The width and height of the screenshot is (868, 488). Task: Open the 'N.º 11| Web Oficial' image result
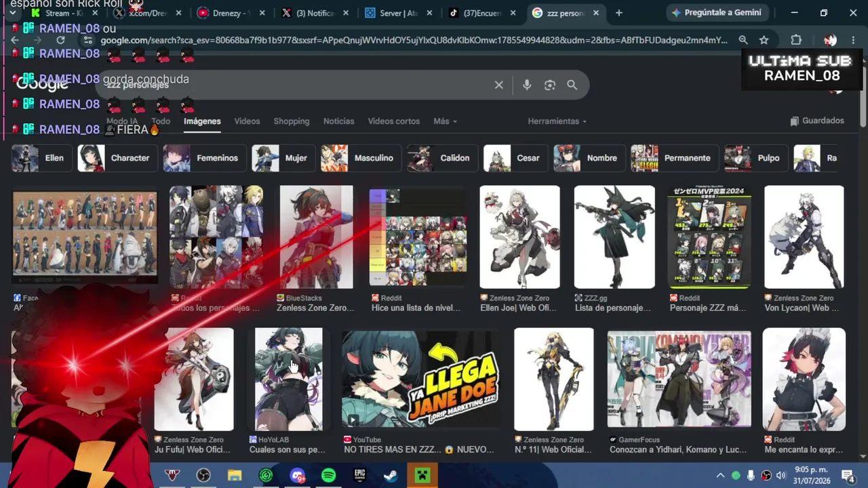click(553, 380)
